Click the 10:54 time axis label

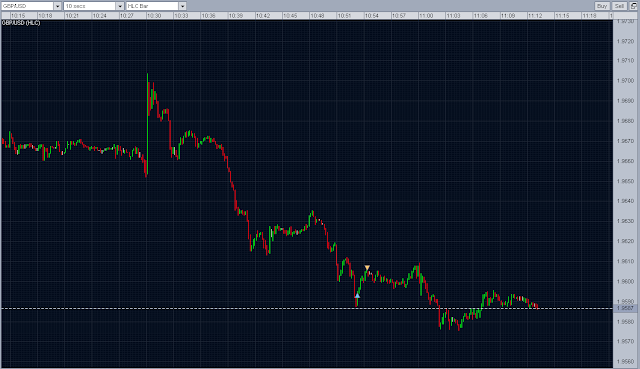pyautogui.click(x=372, y=16)
